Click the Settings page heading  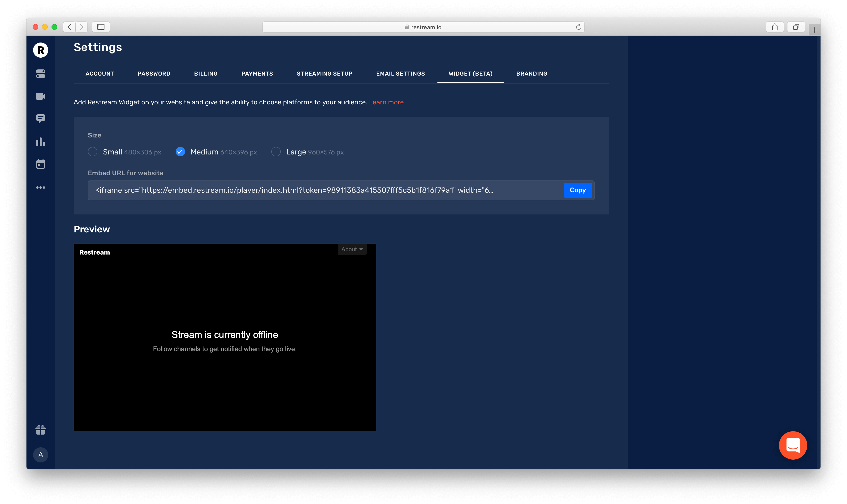coord(98,47)
